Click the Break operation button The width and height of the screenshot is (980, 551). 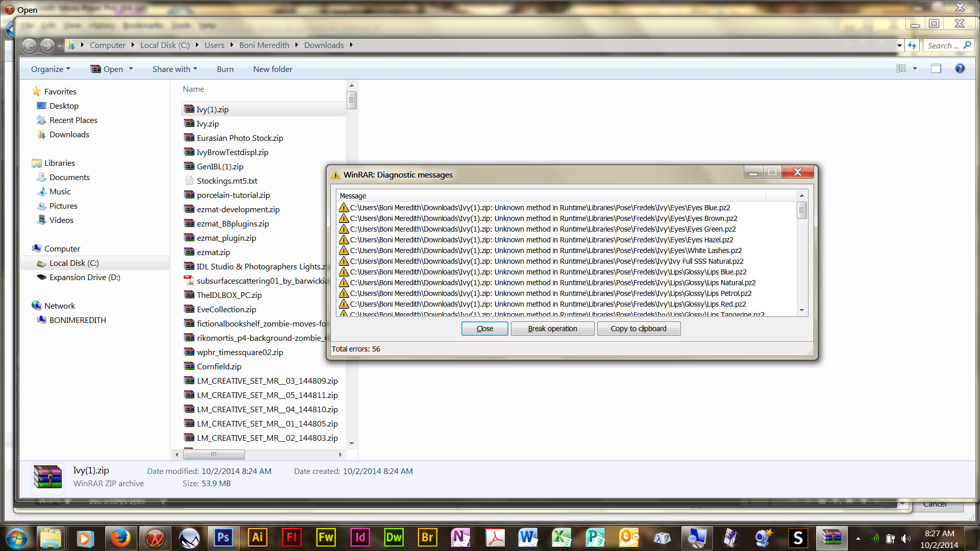pyautogui.click(x=552, y=329)
